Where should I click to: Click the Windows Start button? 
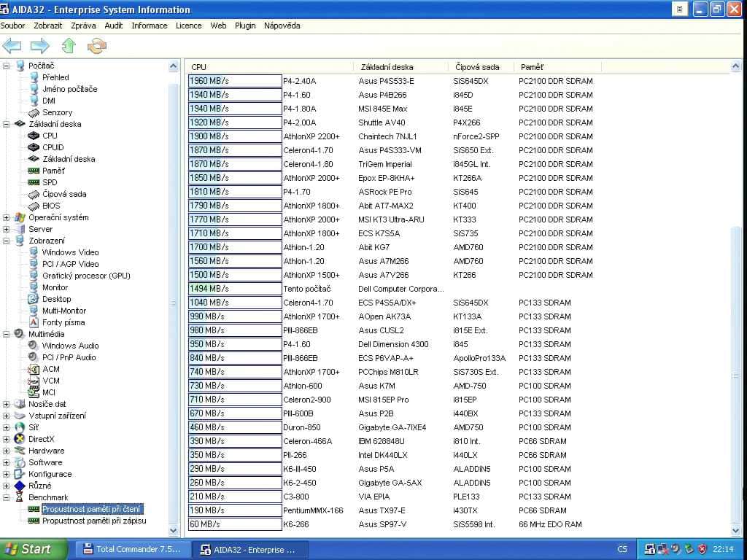coord(34,549)
